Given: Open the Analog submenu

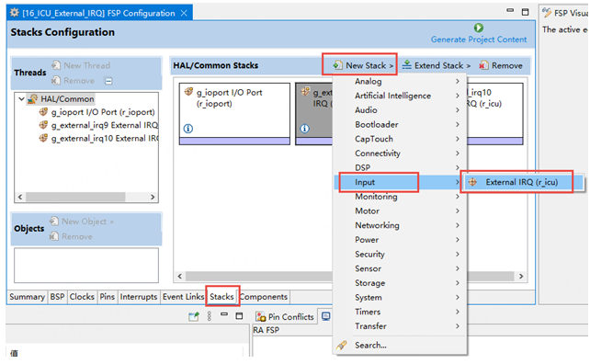Looking at the screenshot, I should pos(400,81).
